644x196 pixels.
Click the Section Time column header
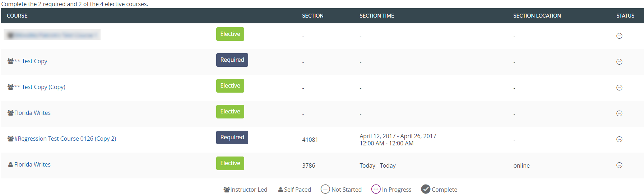click(x=377, y=16)
